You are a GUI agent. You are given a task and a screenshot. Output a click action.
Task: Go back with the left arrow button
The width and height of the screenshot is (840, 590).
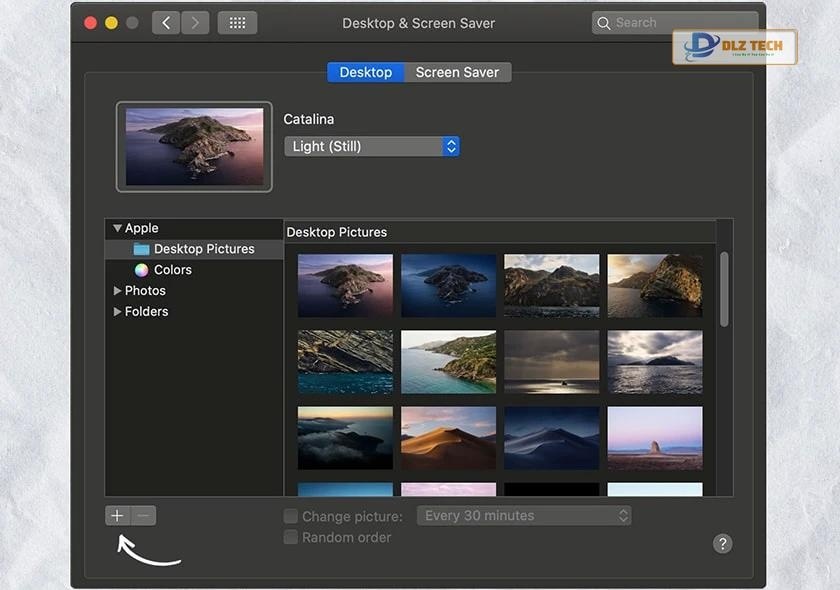click(x=166, y=23)
